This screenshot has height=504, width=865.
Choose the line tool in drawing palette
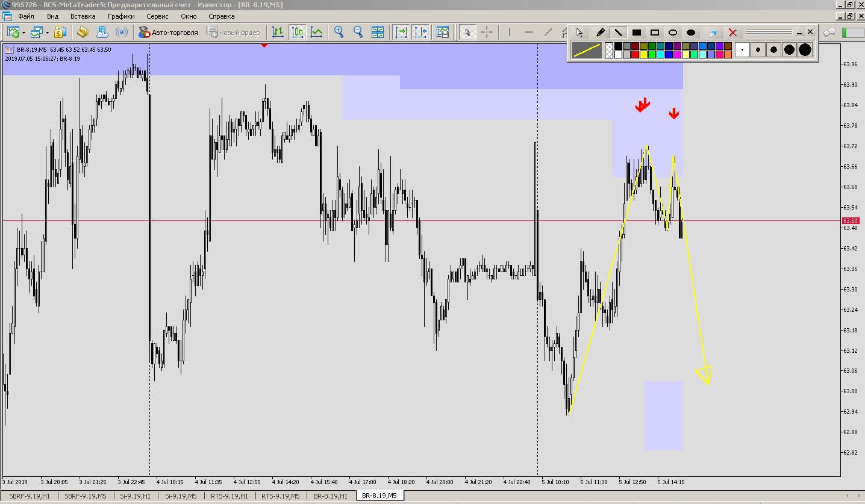coord(619,33)
